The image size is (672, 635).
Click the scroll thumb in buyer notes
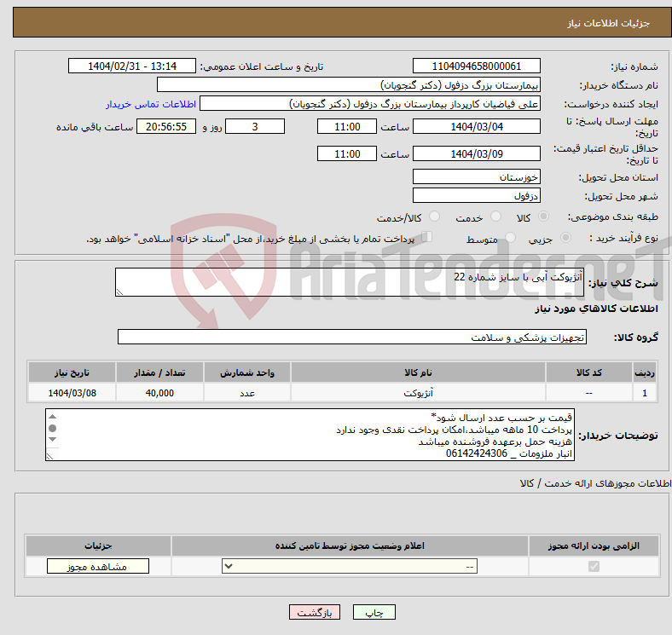coord(52,428)
